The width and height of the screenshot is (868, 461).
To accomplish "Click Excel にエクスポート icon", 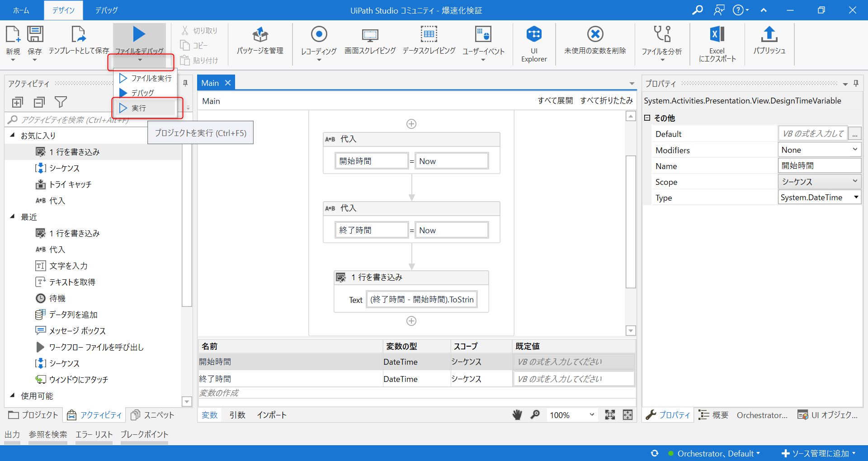I will pyautogui.click(x=717, y=34).
